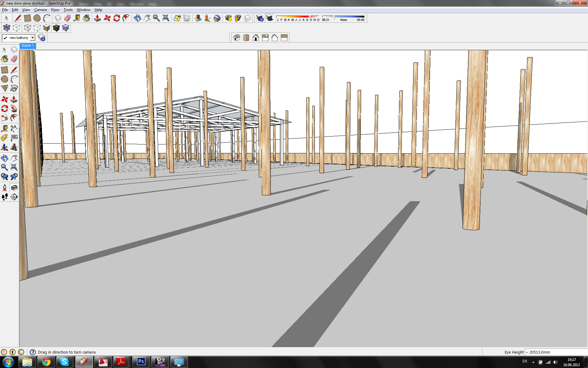This screenshot has width=588, height=368.
Task: Click the Section Plane tool
Action: tap(14, 197)
